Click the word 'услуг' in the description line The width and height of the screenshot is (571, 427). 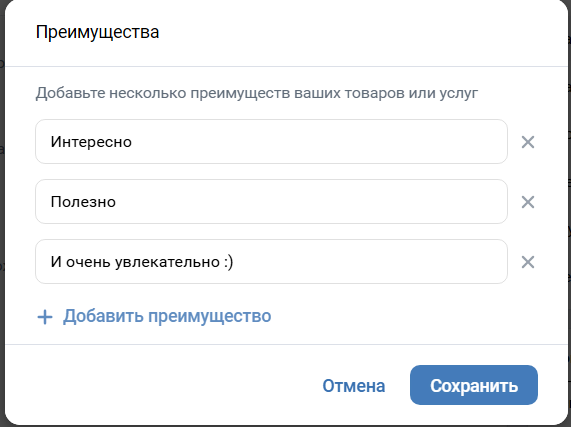tap(458, 94)
